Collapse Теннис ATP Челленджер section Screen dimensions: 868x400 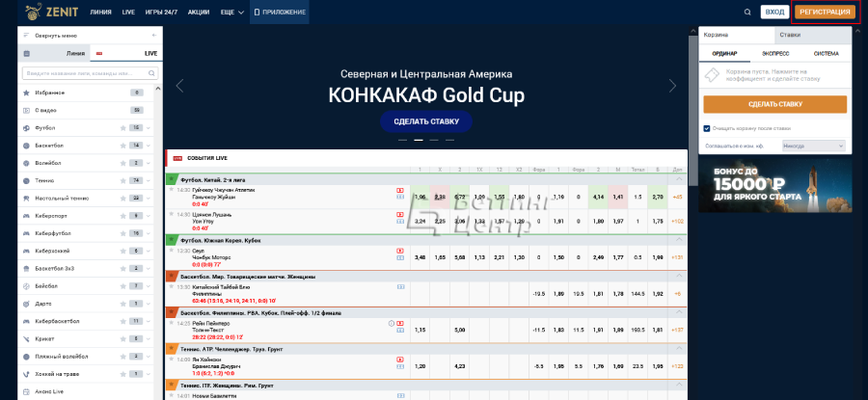tap(678, 349)
